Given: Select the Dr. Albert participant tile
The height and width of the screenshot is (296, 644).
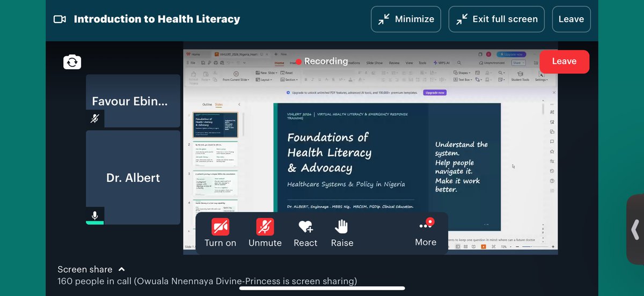Looking at the screenshot, I should 133,177.
